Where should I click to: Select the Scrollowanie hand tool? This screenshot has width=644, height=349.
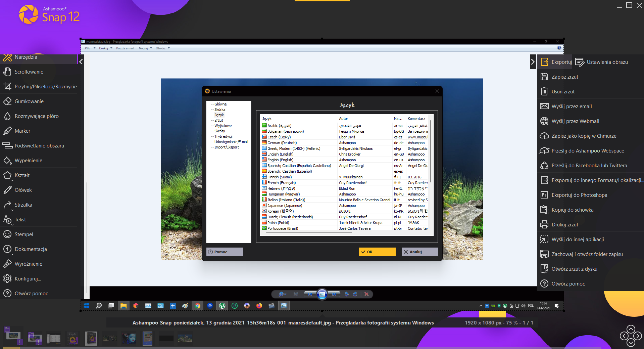click(39, 72)
